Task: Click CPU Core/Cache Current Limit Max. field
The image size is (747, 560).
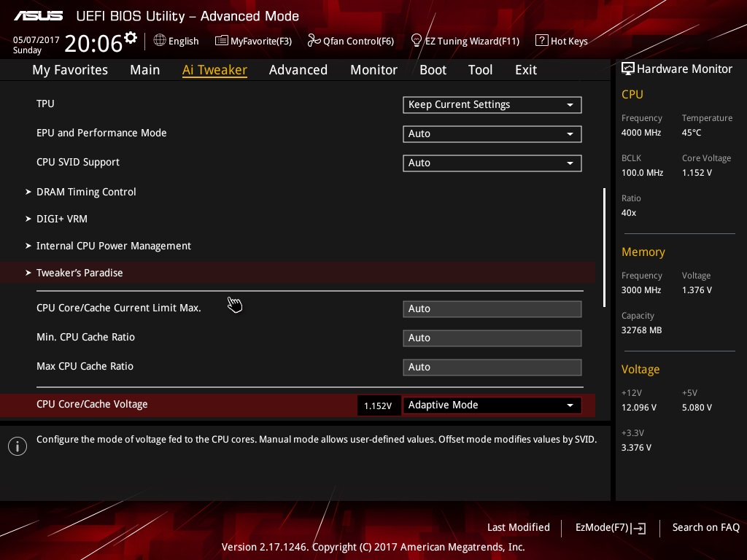Action: 492,309
